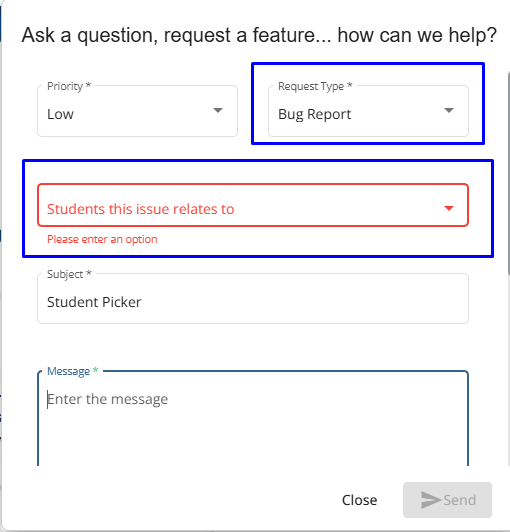Click the Send button label

460,500
